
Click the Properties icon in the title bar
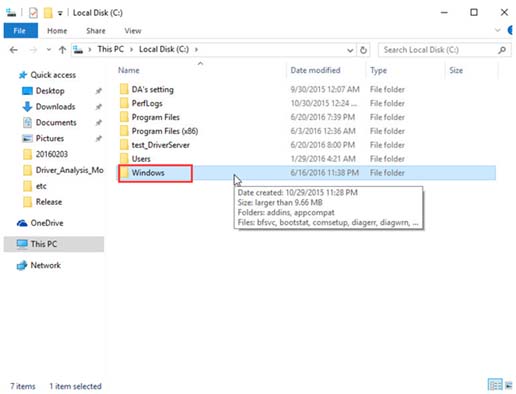[x=33, y=13]
